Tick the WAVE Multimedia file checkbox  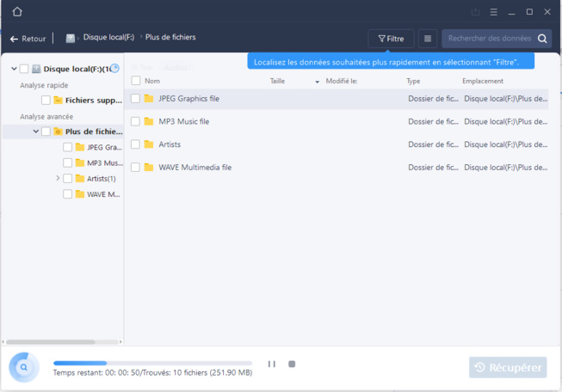[136, 167]
